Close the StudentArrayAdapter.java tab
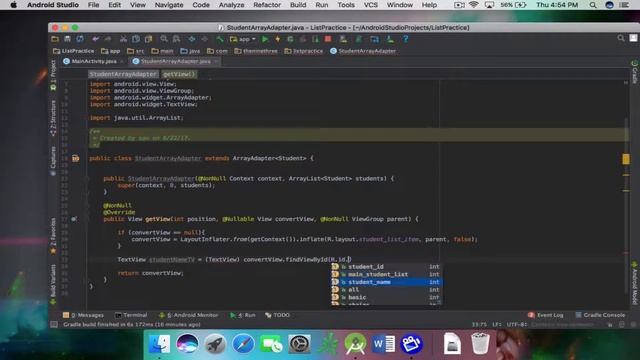This screenshot has width=640, height=360. (216, 62)
